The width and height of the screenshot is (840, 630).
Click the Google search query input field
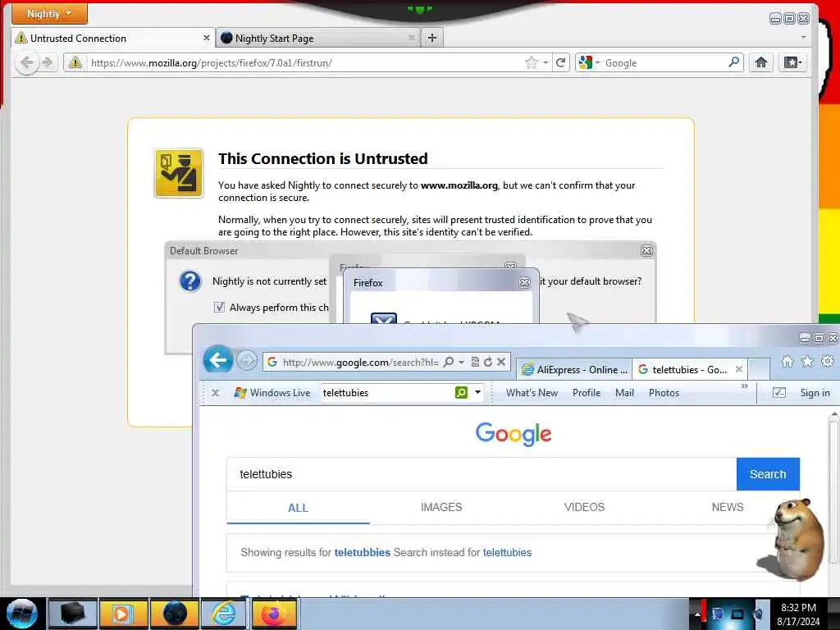click(482, 474)
